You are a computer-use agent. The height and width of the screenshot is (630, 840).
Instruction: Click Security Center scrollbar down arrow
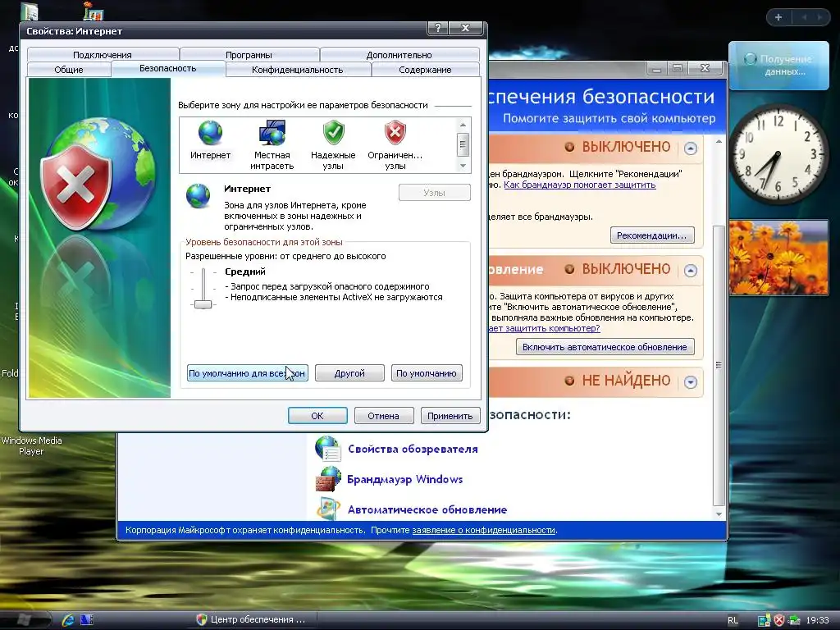[x=719, y=514]
